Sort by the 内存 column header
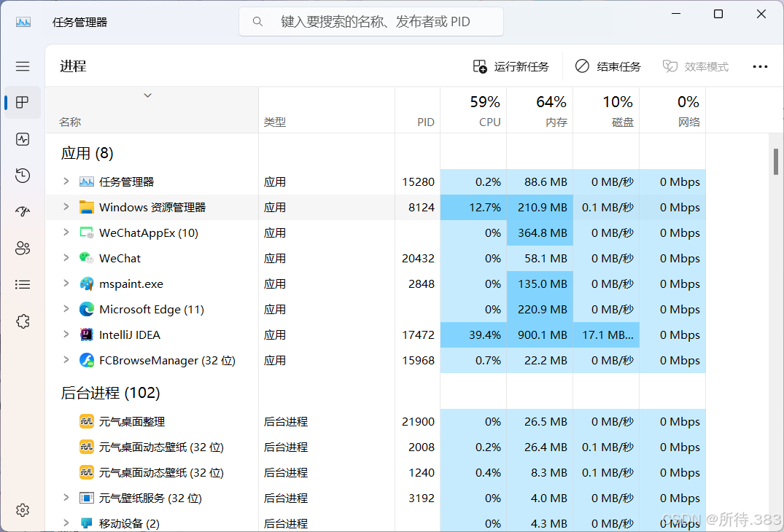Screen dimensions: 784x532 pyautogui.click(x=540, y=110)
